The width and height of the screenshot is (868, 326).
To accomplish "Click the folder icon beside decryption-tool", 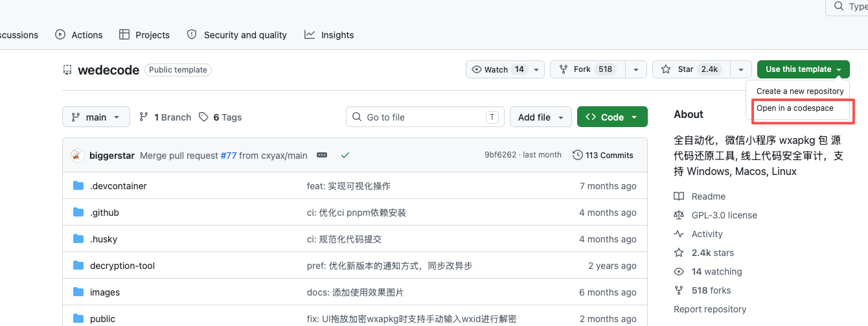I will click(x=78, y=266).
